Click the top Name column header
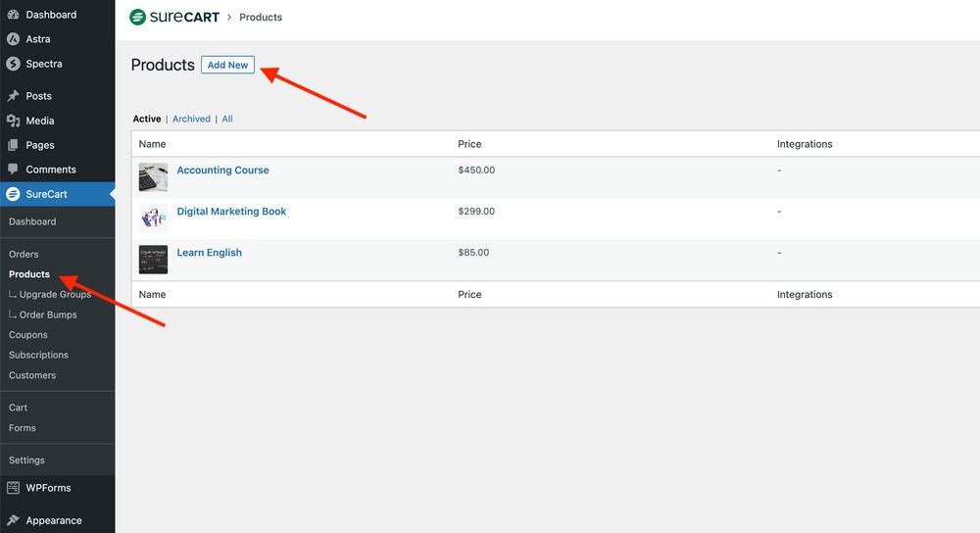Screen dimensions: 980x533 (x=153, y=144)
